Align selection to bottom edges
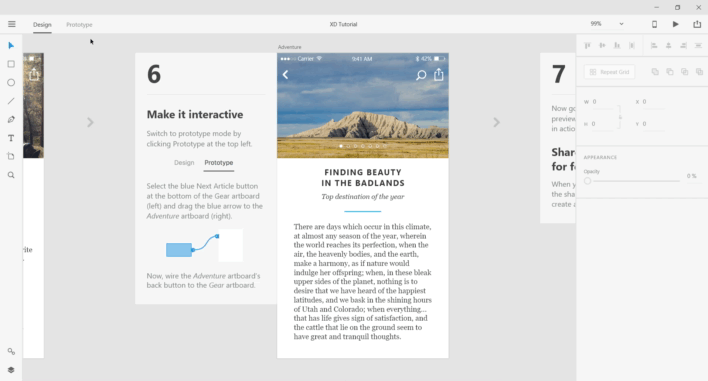Viewport: 708px width, 381px height. [617, 46]
